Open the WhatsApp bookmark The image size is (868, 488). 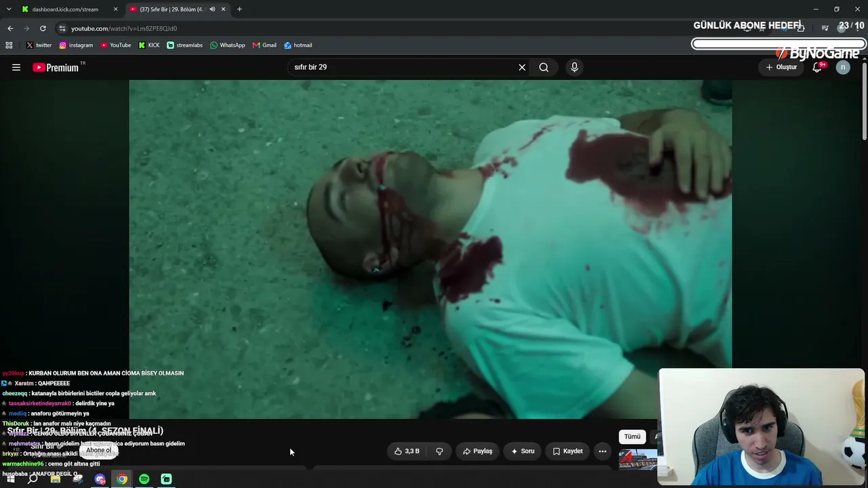pos(227,45)
